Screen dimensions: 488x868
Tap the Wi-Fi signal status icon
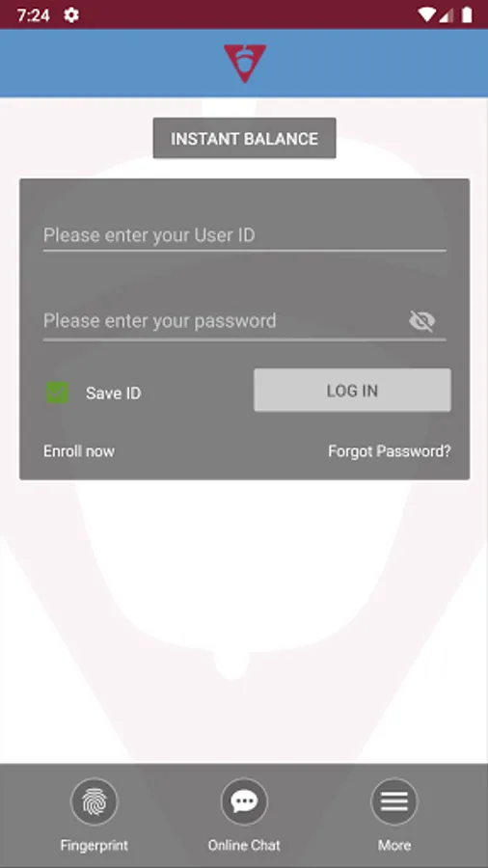426,14
